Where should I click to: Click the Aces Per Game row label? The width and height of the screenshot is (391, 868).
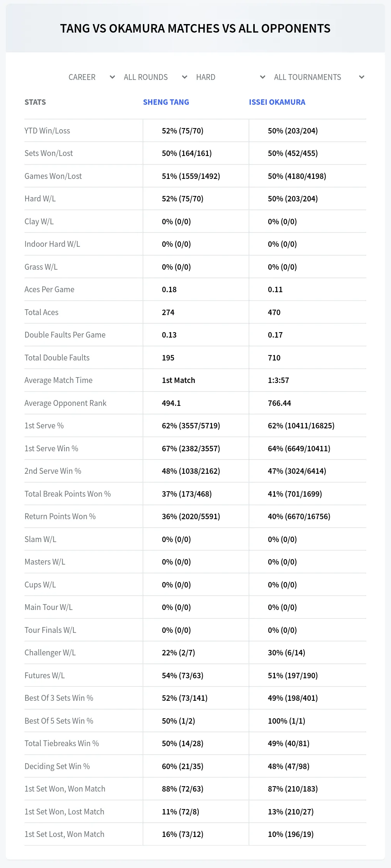tap(49, 289)
